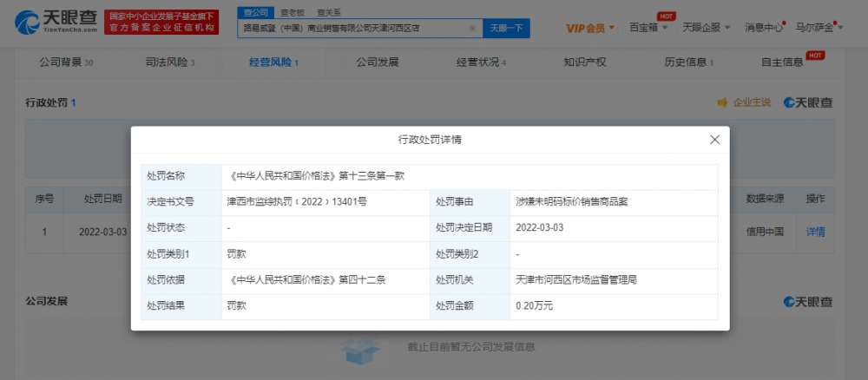Close the 行政处罚详情 dialog
Viewport: 868px width, 380px height.
pos(714,140)
